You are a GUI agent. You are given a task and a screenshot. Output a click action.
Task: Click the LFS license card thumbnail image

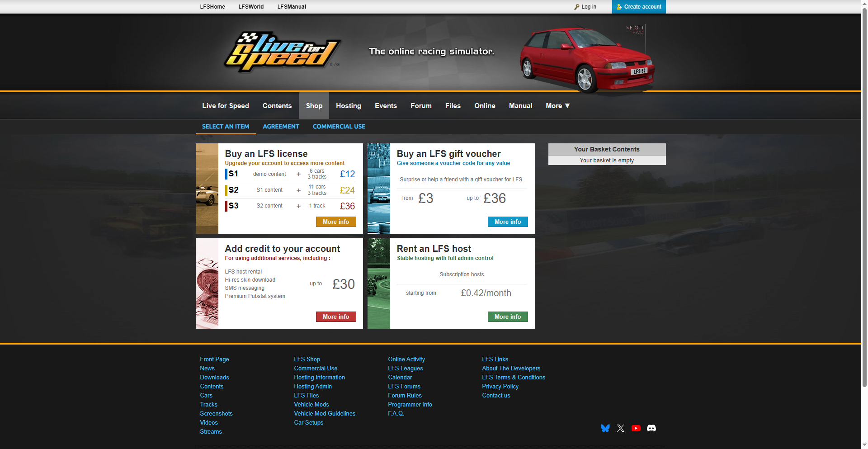(x=207, y=189)
